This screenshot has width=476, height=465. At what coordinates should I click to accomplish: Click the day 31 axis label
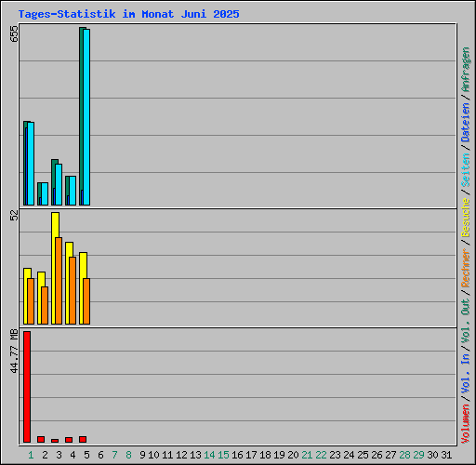[x=446, y=455]
